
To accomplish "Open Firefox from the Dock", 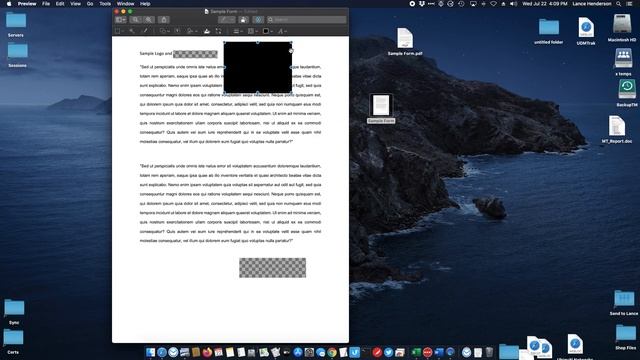I will (207, 352).
